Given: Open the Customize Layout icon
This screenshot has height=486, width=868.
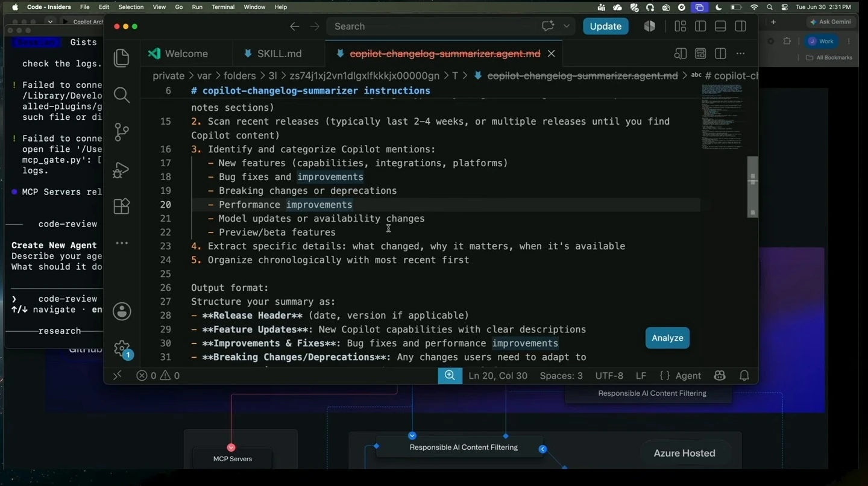Looking at the screenshot, I should (x=681, y=26).
